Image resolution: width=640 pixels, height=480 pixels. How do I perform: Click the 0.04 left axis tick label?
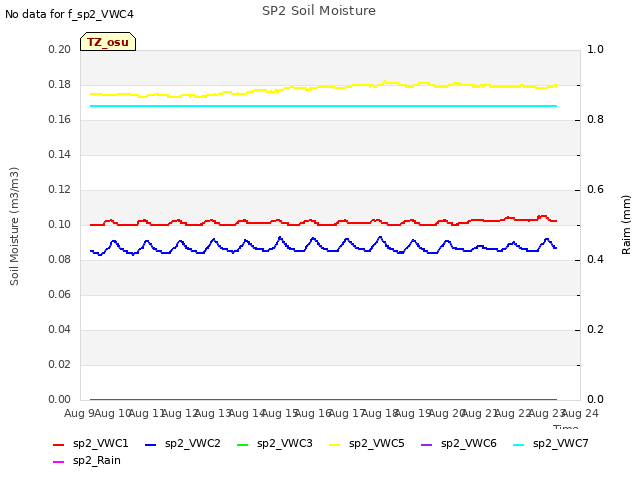(x=60, y=329)
